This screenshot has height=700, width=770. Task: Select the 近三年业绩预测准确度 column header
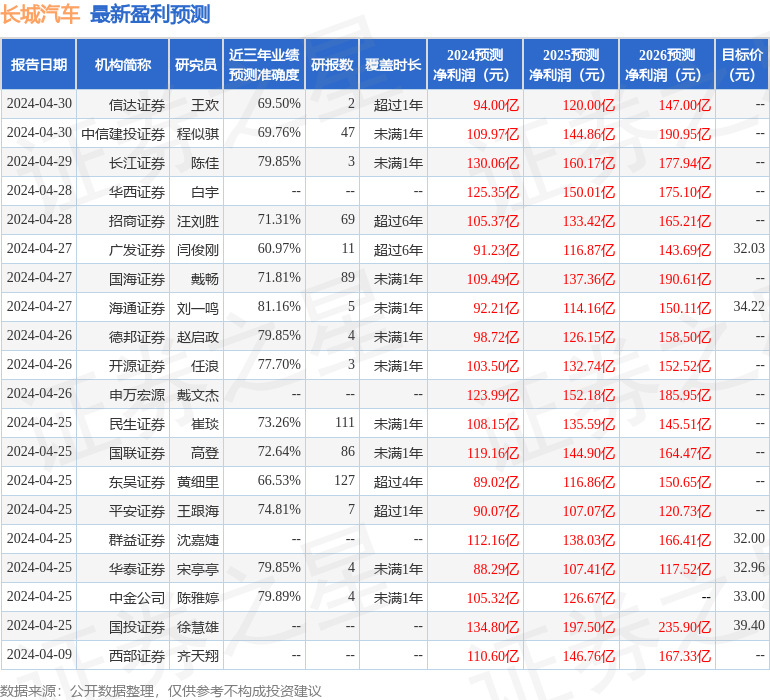[264, 64]
